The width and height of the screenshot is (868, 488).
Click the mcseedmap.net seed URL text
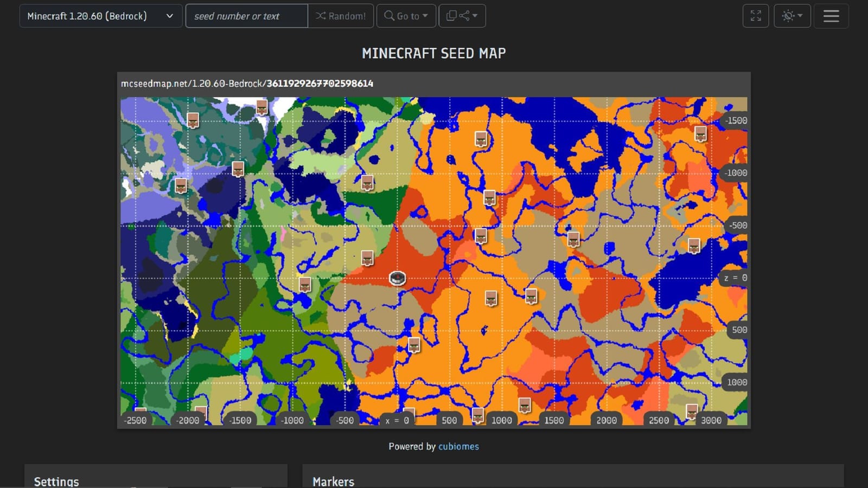(x=247, y=83)
